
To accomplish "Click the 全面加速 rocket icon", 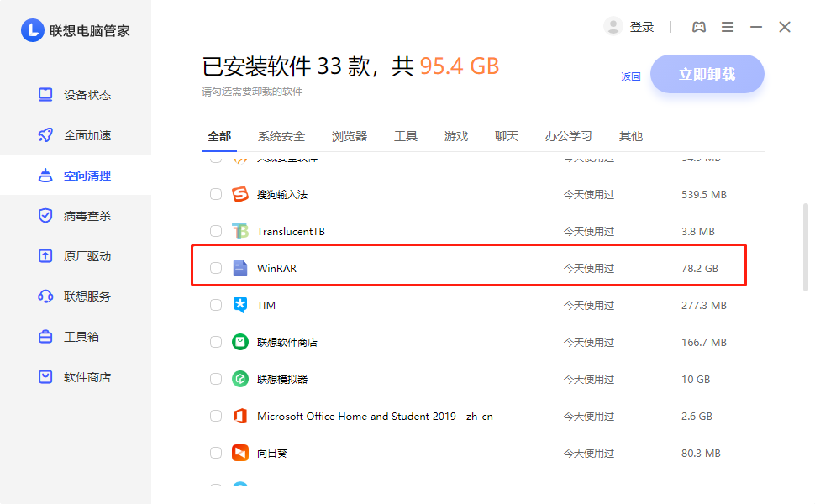I will [x=45, y=135].
